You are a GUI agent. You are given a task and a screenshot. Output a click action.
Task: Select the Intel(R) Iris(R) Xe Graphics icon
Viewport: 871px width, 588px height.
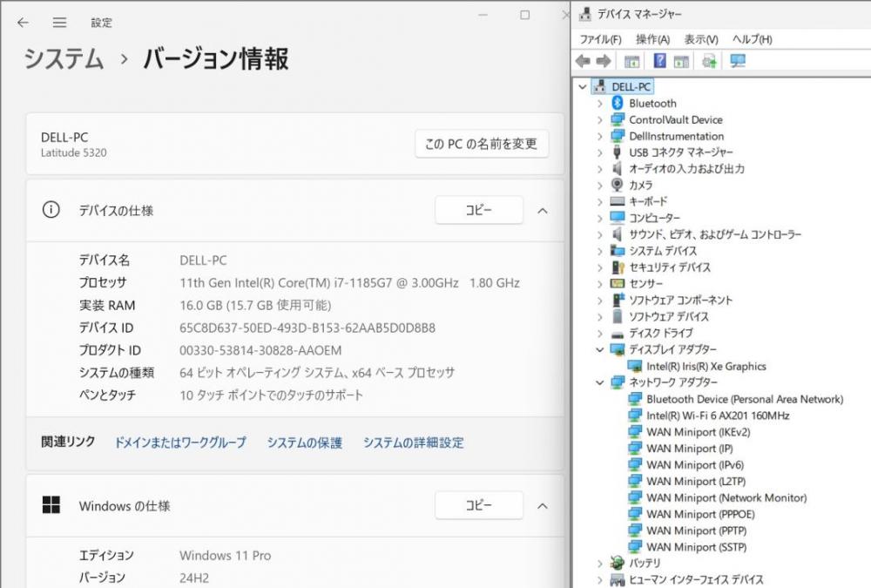tap(635, 366)
